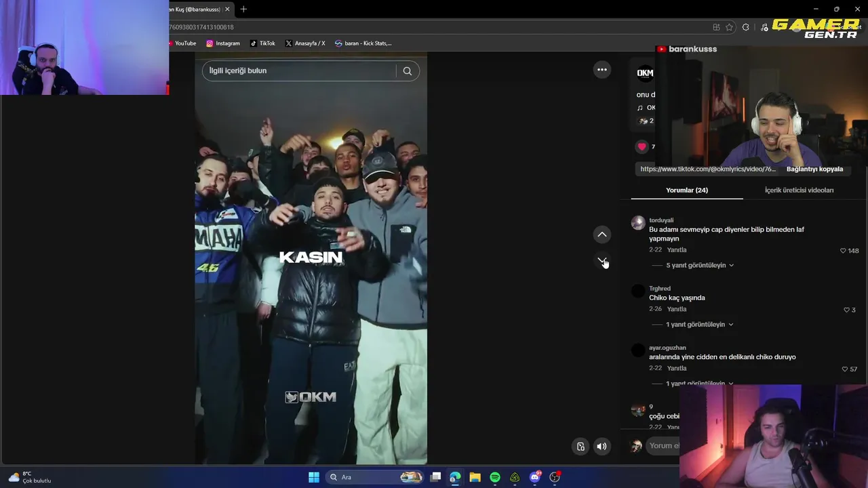This screenshot has width=868, height=488.
Task: Click the Ara taskbar search box
Action: point(375,477)
